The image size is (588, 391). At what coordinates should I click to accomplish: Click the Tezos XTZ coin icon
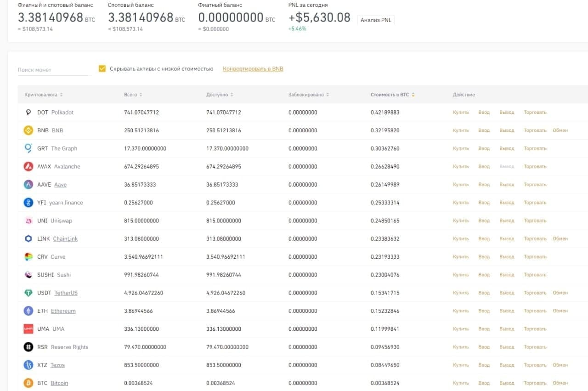point(28,365)
